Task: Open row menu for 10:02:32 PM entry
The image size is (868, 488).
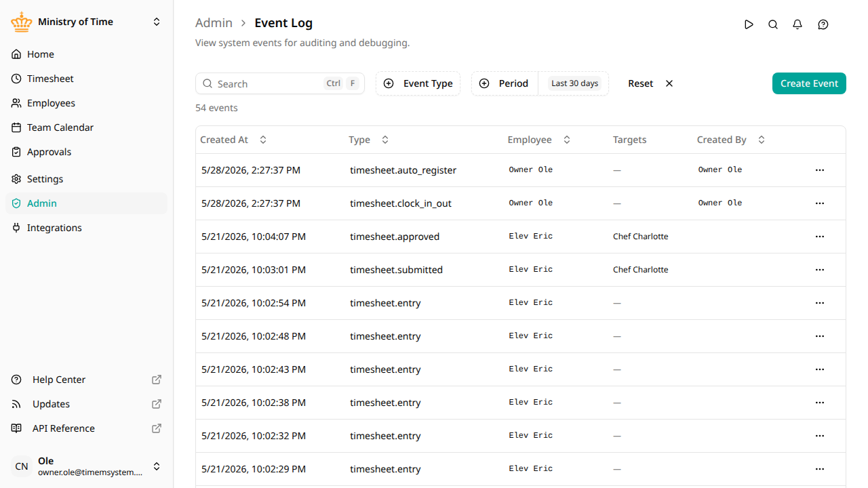Action: 820,436
